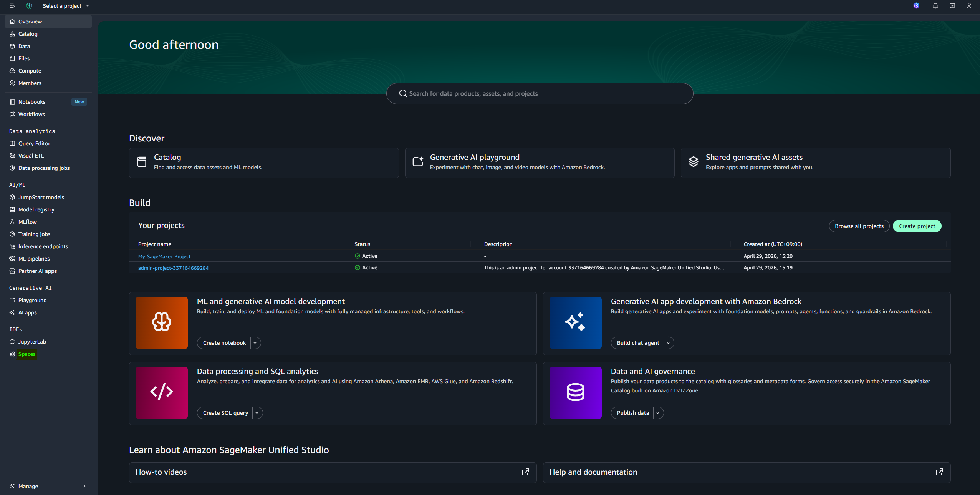Viewport: 980px width, 495px height.
Task: Click the SageMaker Unified Studio logo
Action: (29, 6)
